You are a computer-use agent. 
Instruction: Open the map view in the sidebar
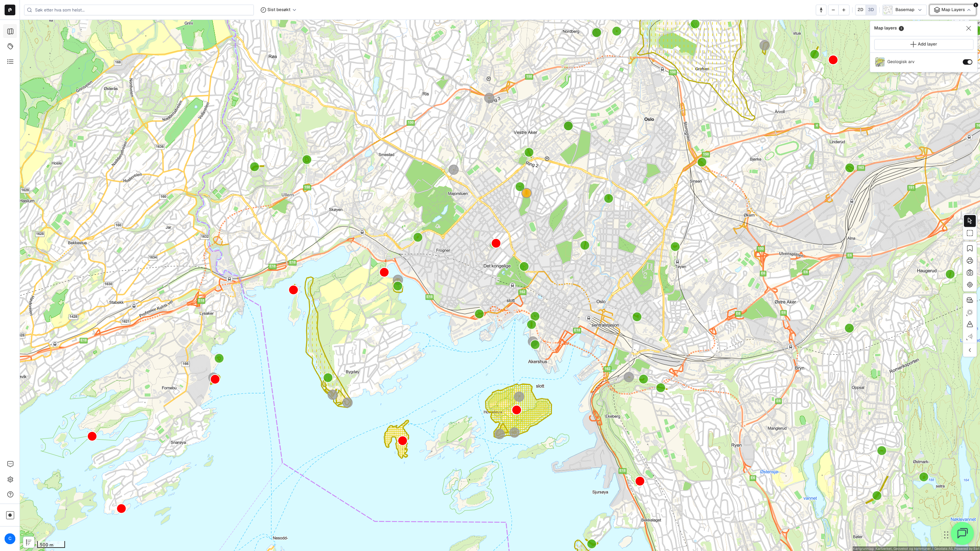[x=10, y=31]
